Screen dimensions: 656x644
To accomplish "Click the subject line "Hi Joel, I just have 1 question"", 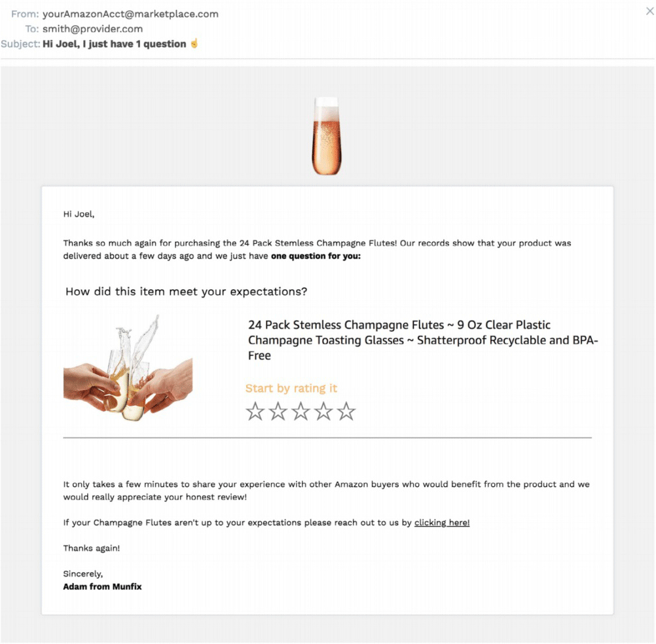I will [115, 44].
